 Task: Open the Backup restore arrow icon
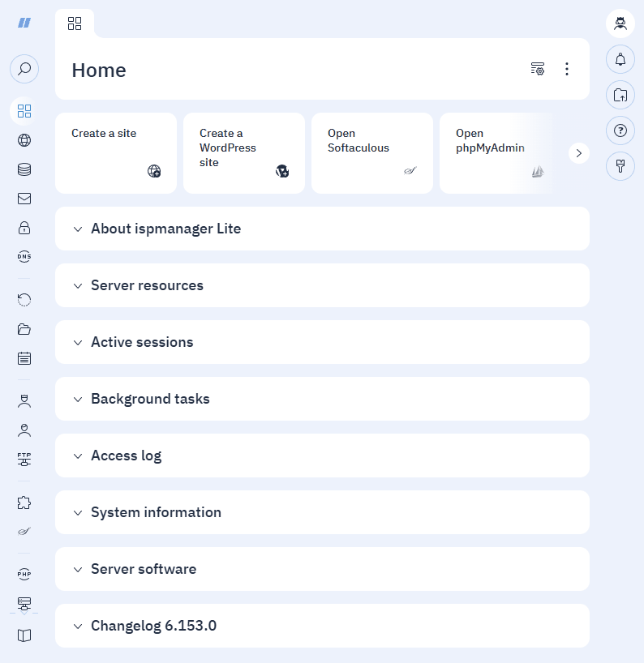pyautogui.click(x=24, y=300)
